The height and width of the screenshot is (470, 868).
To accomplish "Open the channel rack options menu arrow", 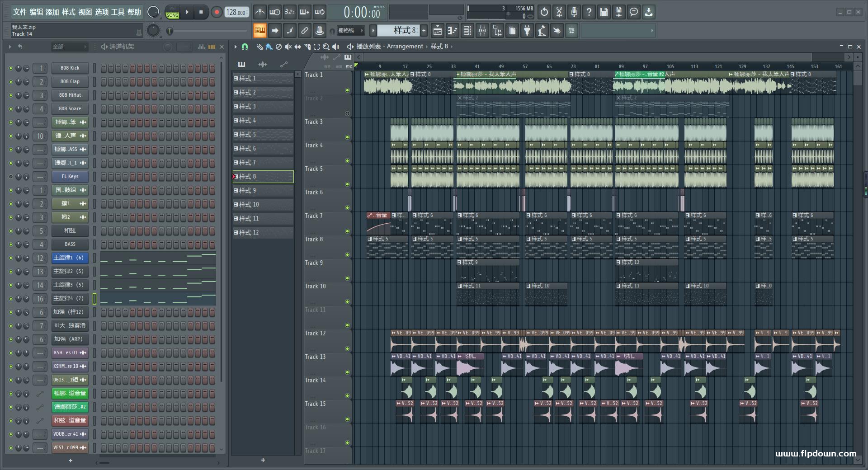I will (9, 47).
